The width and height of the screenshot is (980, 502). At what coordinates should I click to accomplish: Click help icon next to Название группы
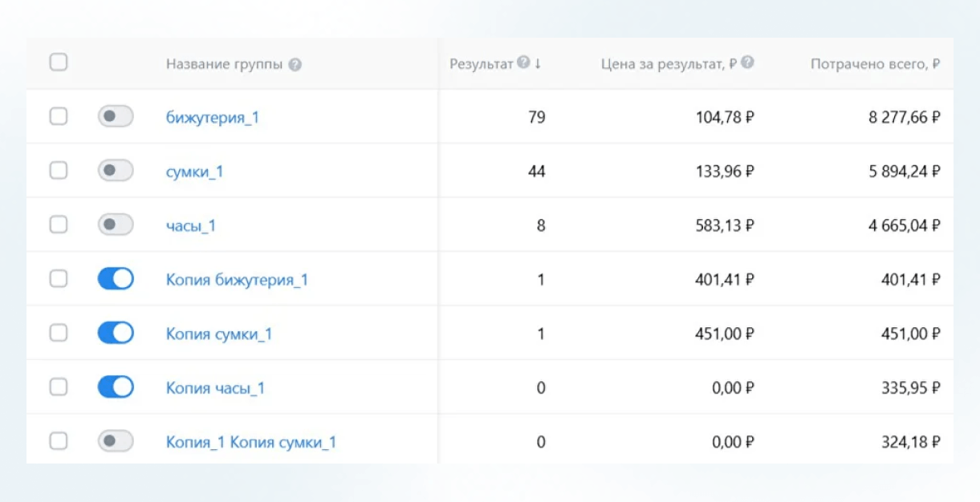coord(295,65)
